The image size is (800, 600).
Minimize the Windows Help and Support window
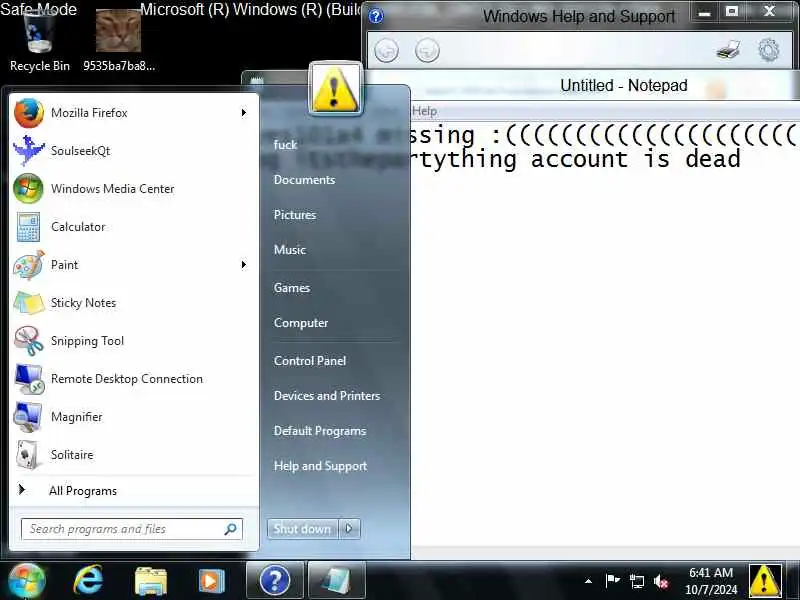tap(705, 13)
